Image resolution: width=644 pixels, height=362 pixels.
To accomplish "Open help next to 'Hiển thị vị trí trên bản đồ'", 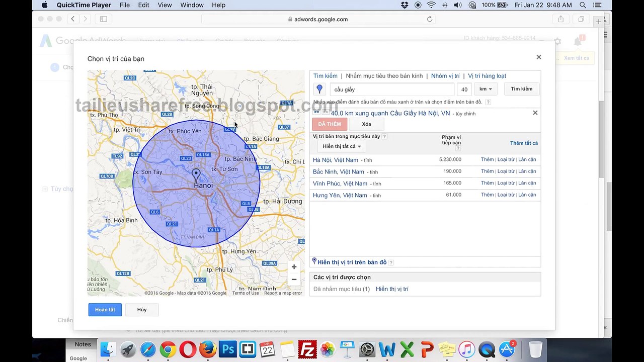I will coord(391,262).
